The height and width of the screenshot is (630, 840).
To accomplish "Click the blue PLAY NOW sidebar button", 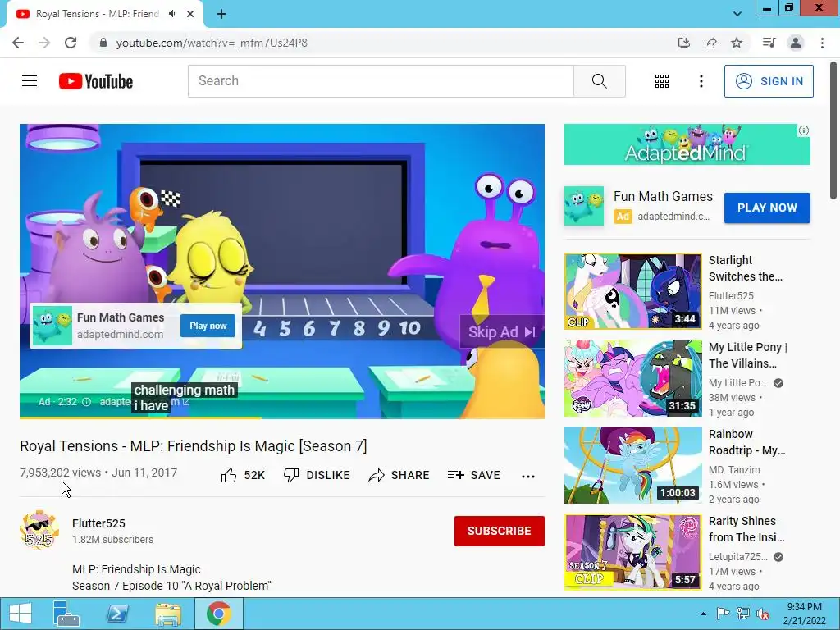I will pos(767,208).
